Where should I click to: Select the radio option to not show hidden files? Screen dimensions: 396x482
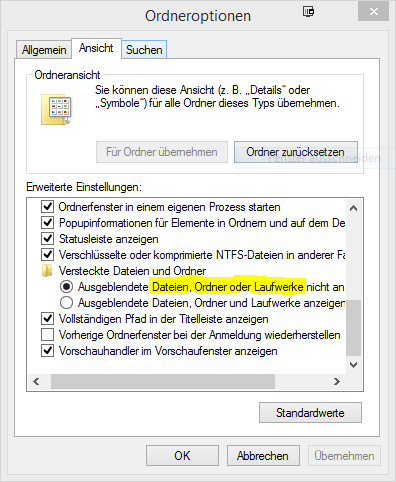coord(66,287)
